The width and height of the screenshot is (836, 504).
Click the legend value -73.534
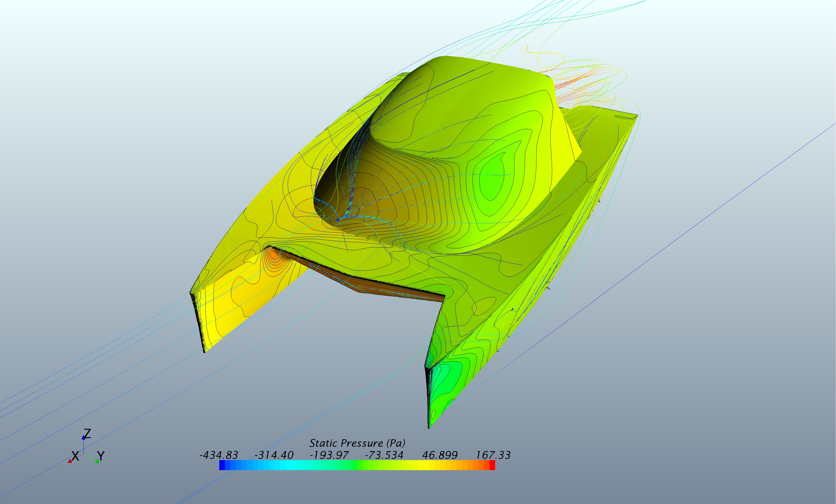point(384,455)
